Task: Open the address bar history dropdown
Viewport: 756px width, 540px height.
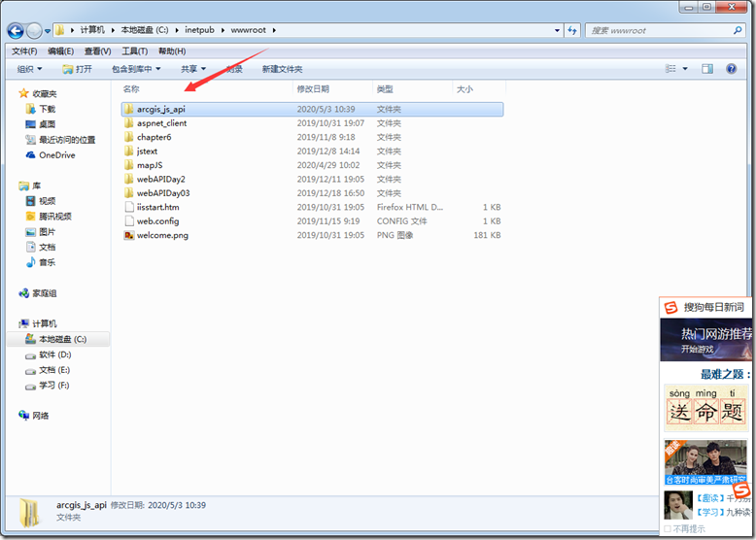Action: [558, 30]
